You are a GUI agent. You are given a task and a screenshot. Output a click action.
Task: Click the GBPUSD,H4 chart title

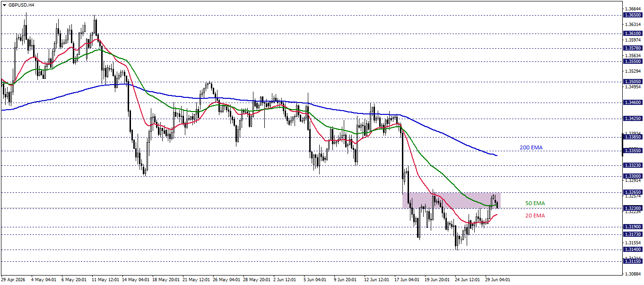pos(21,5)
